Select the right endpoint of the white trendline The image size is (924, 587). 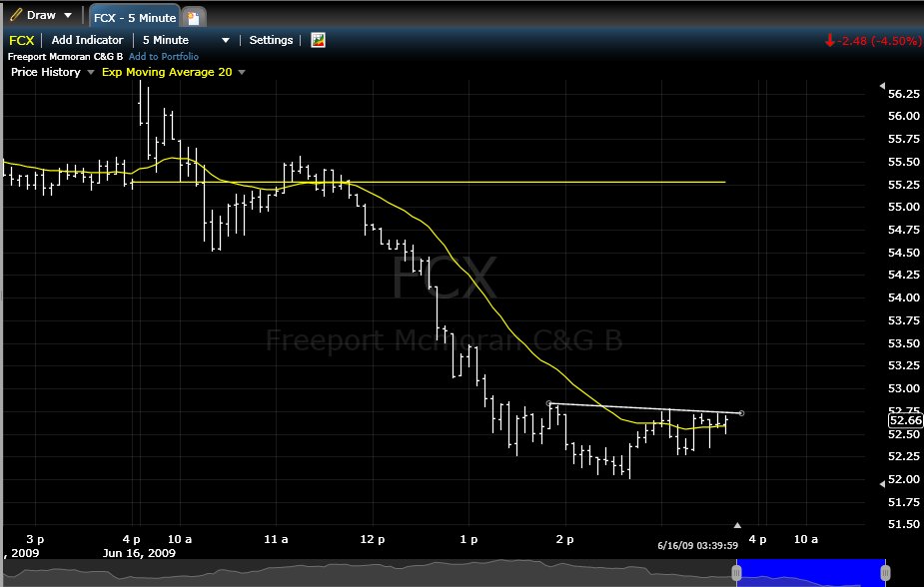coord(741,413)
